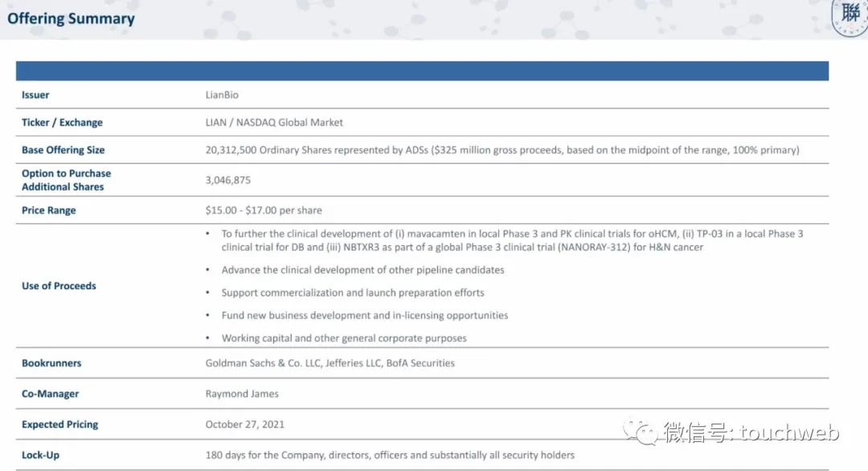Click the Offering Summary heading
Screen dimensions: 868x471
tap(71, 18)
